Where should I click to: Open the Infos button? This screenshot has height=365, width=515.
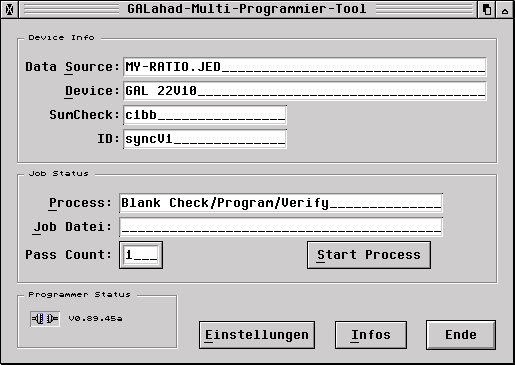click(x=371, y=335)
